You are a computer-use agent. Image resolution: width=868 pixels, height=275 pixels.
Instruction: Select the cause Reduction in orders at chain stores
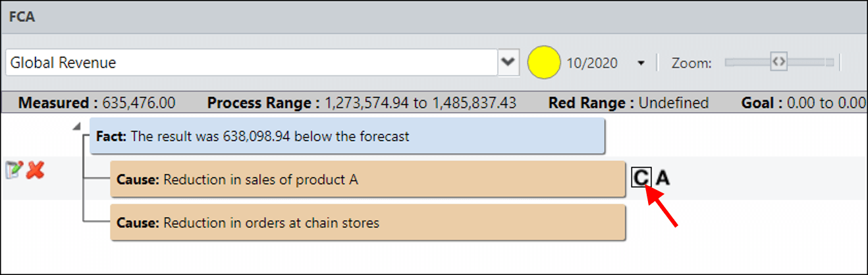click(x=367, y=223)
